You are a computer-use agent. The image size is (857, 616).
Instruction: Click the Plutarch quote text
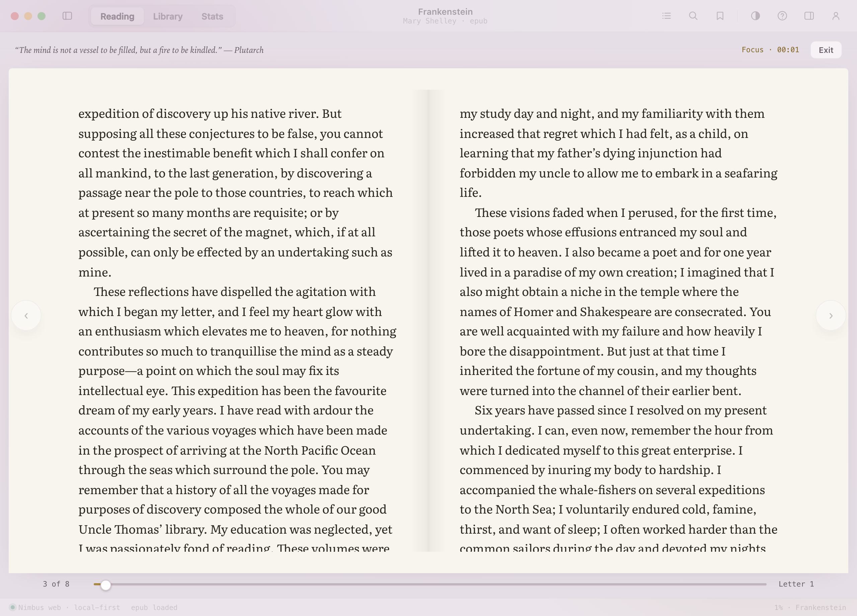139,50
